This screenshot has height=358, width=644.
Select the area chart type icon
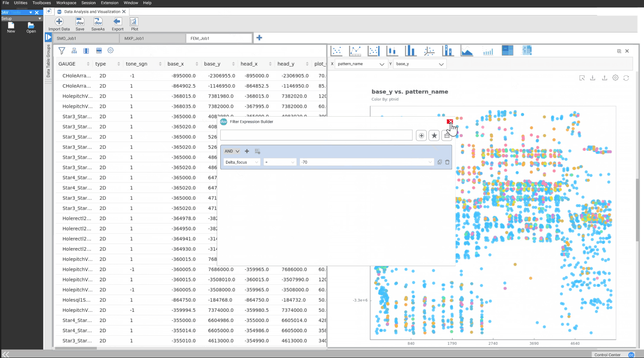click(x=467, y=51)
